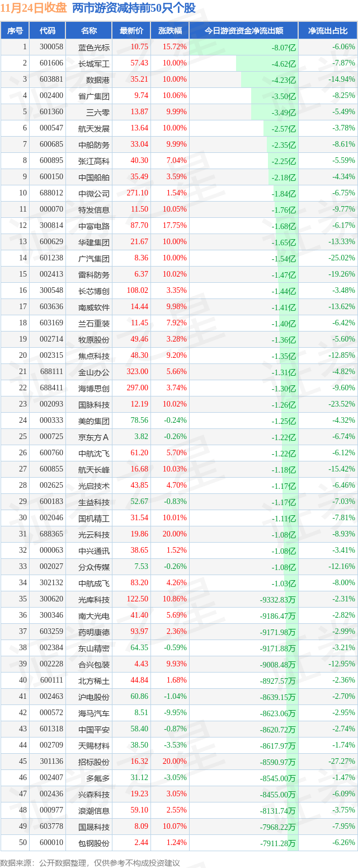Image resolution: width=358 pixels, height=868 pixels.
Task: Select stock name 南威软件
Action: [94, 307]
